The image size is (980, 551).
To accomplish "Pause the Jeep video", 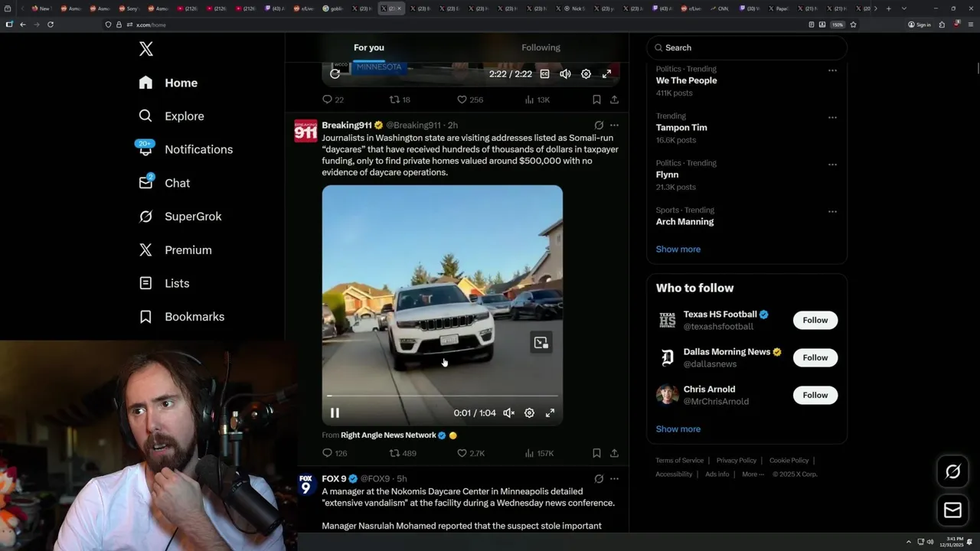I will click(335, 412).
